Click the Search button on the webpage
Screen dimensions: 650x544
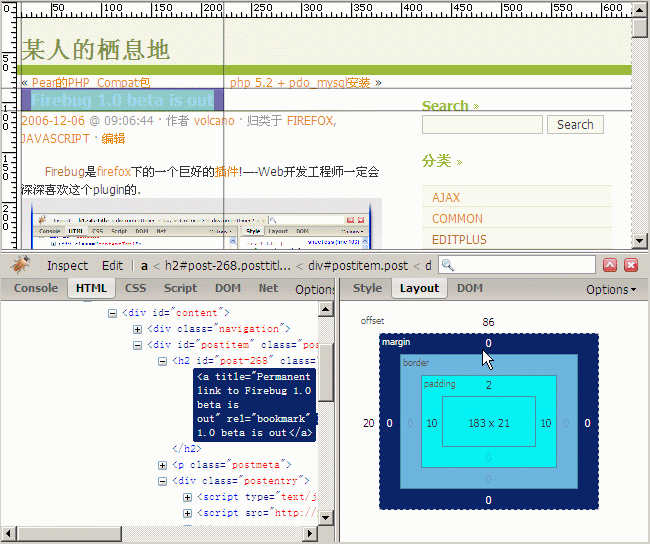click(575, 125)
